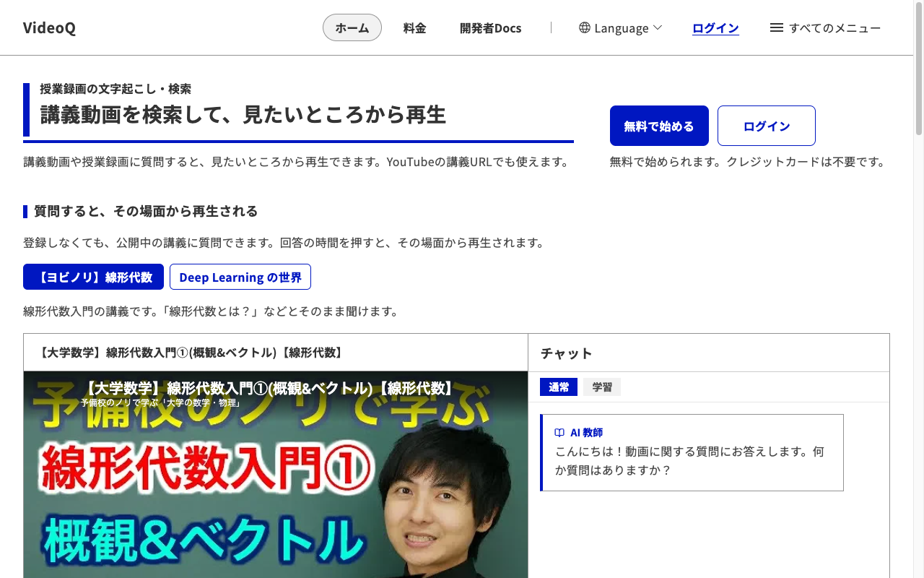Screen dimensions: 924x578
Task: Open すべてのメニュー text label
Action: (x=835, y=27)
